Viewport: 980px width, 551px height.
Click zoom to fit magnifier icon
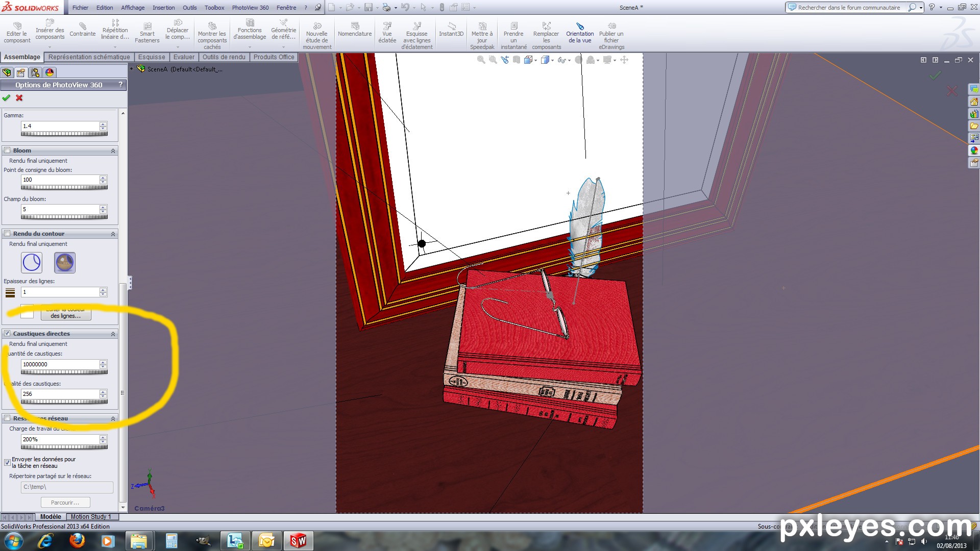(x=481, y=60)
